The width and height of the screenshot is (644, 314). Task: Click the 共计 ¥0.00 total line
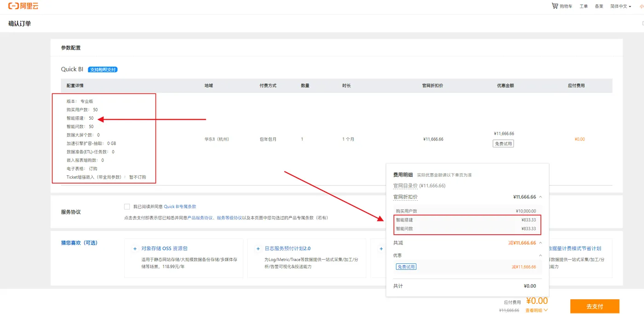(465, 286)
